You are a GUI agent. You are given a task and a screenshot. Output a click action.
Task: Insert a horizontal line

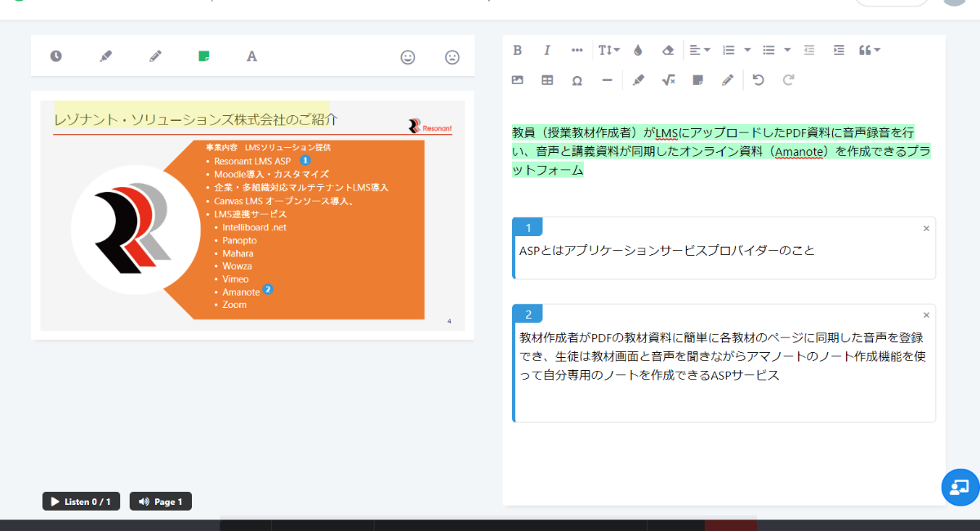click(607, 80)
